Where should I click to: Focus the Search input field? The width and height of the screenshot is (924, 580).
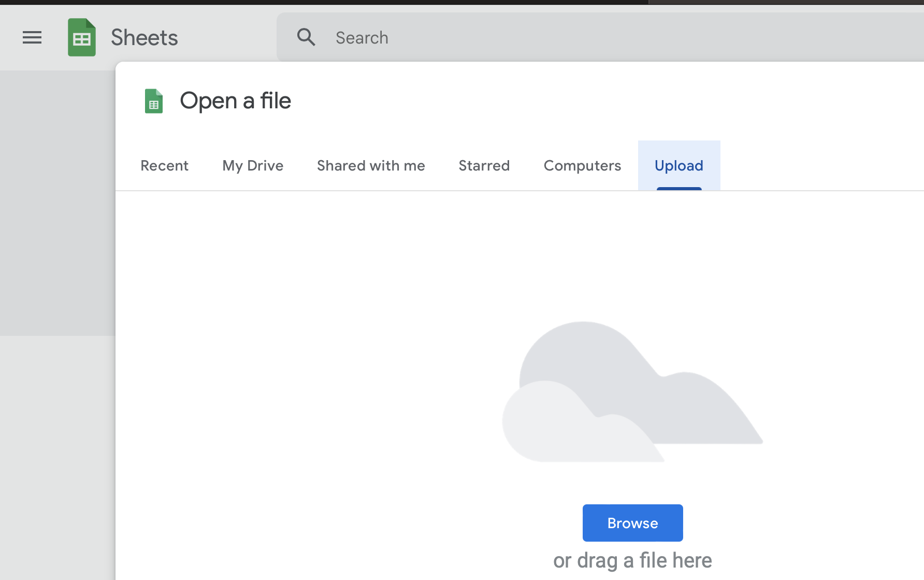pos(601,37)
